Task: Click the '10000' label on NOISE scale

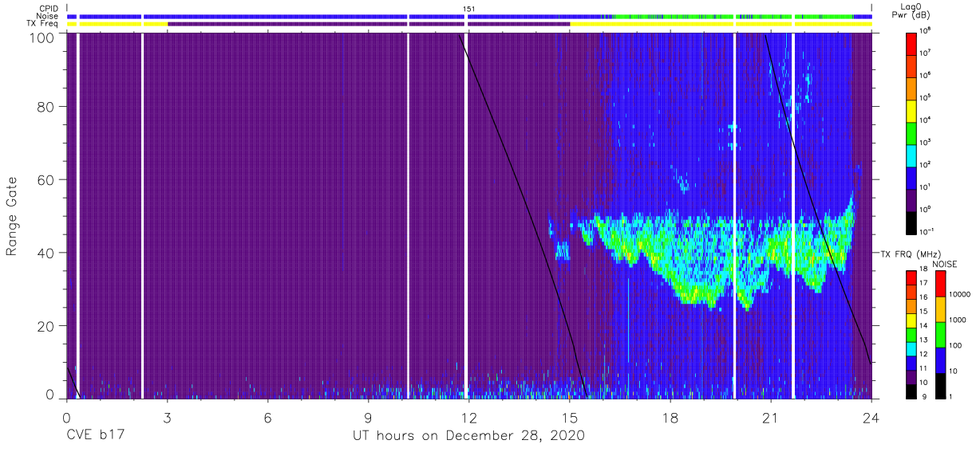Action: [958, 294]
